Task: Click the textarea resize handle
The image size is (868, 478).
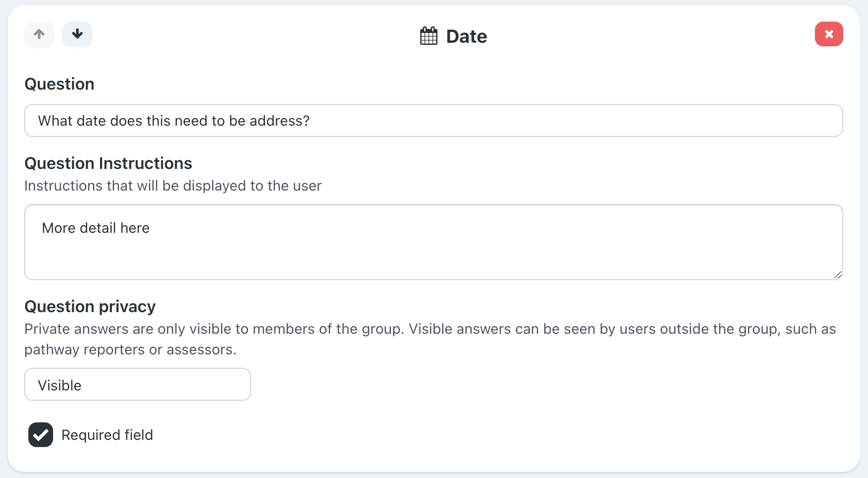Action: (838, 275)
